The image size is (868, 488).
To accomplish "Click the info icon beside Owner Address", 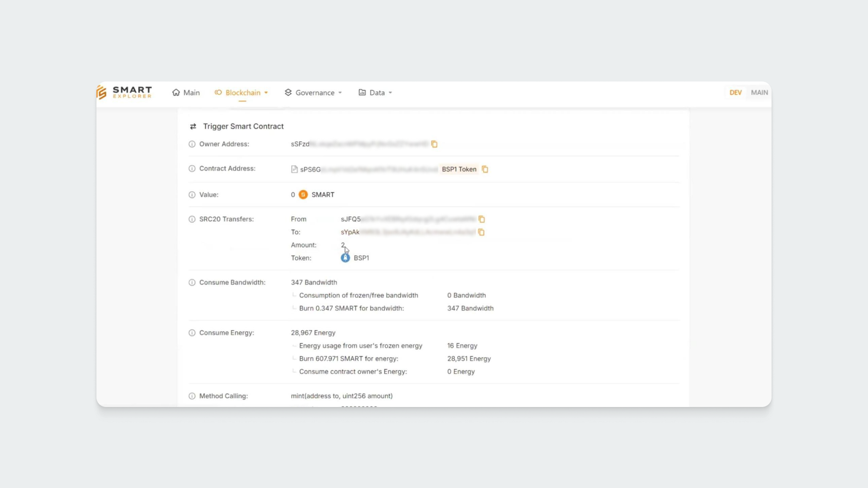I will 192,144.
